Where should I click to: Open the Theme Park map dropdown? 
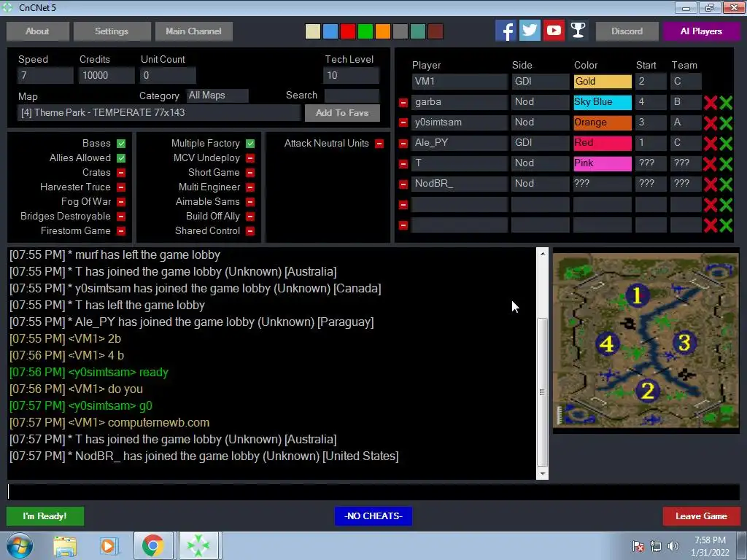click(159, 113)
